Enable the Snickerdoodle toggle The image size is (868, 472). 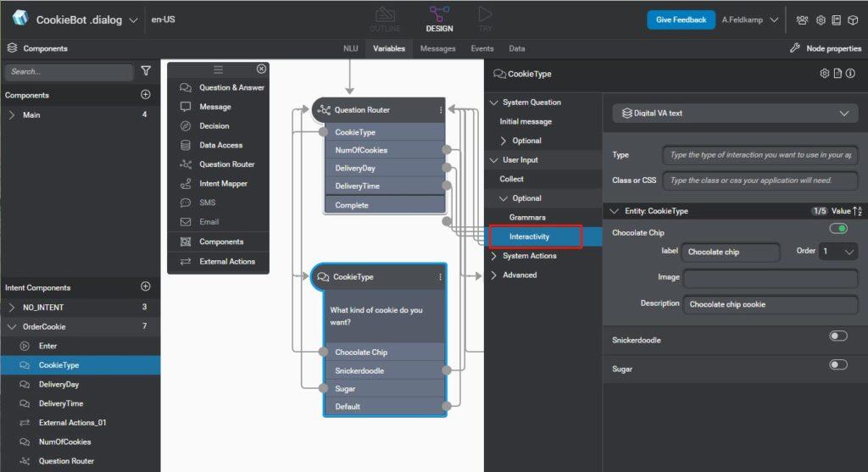[837, 336]
